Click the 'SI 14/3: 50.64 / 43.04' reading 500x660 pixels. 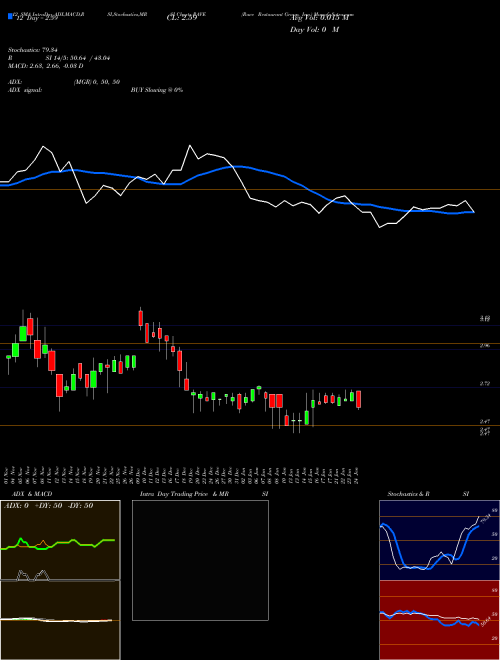click(78, 58)
